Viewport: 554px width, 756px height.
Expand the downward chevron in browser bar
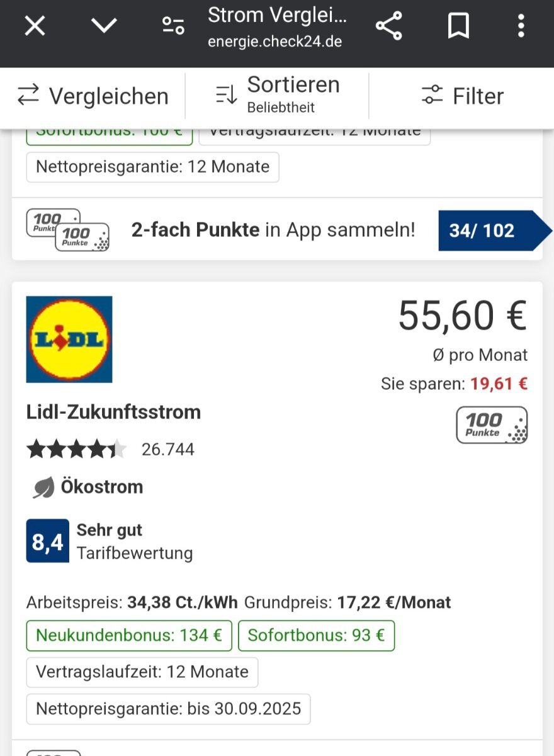[x=104, y=25]
